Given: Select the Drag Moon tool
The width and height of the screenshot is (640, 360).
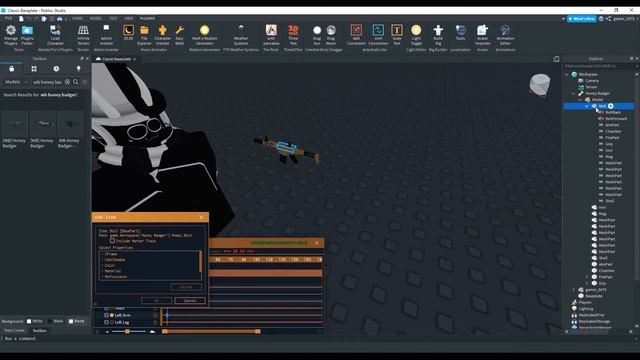Looking at the screenshot, I should click(331, 35).
